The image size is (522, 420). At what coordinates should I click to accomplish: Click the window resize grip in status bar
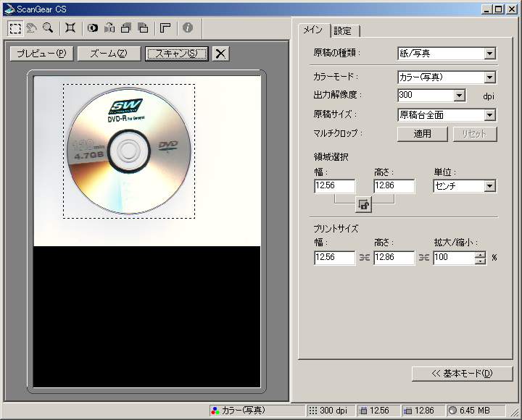coord(515,412)
